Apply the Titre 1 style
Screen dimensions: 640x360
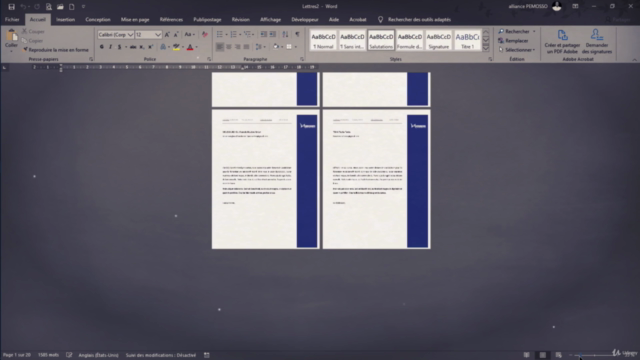pyautogui.click(x=467, y=40)
